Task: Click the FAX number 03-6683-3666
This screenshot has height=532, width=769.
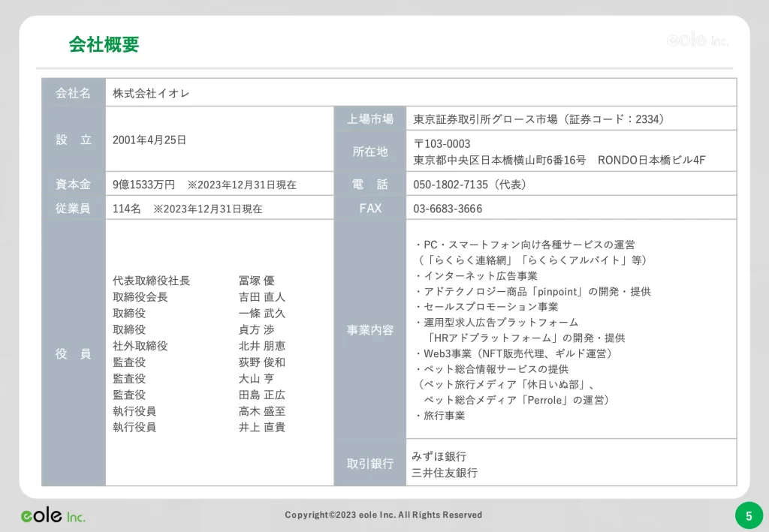Action: [448, 209]
